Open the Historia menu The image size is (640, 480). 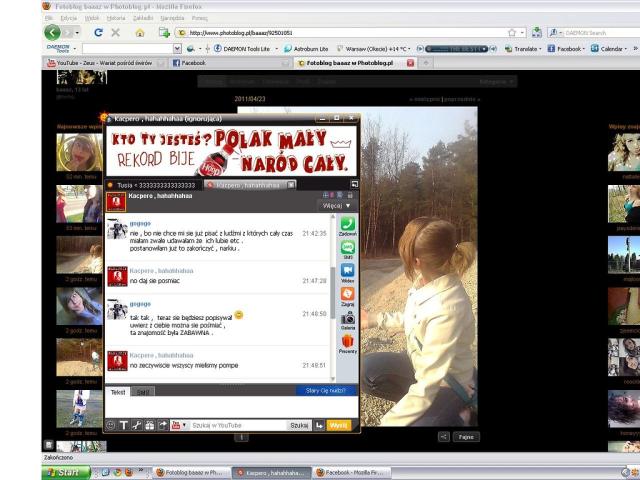116,18
